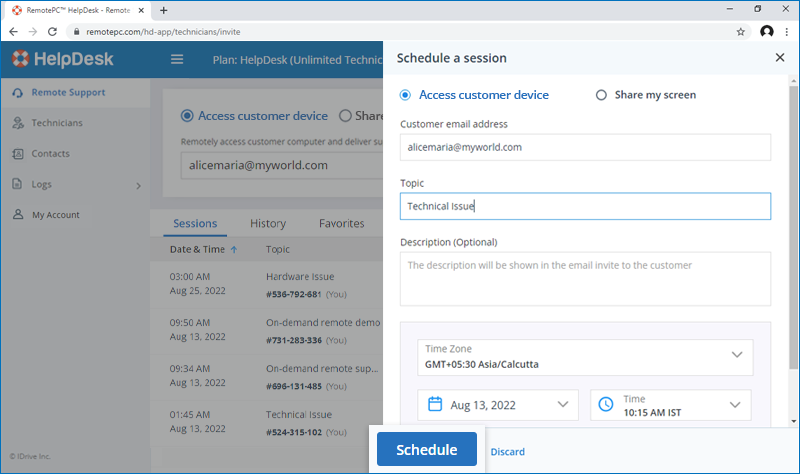Viewport: 800px width, 474px height.
Task: Click the Contacts sidebar icon
Action: click(x=18, y=154)
